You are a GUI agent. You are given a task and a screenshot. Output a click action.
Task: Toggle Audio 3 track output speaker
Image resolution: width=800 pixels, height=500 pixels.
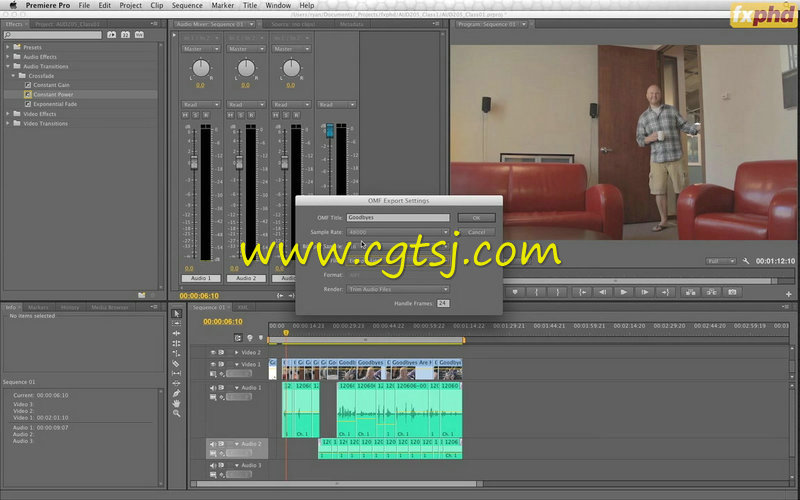pos(213,465)
